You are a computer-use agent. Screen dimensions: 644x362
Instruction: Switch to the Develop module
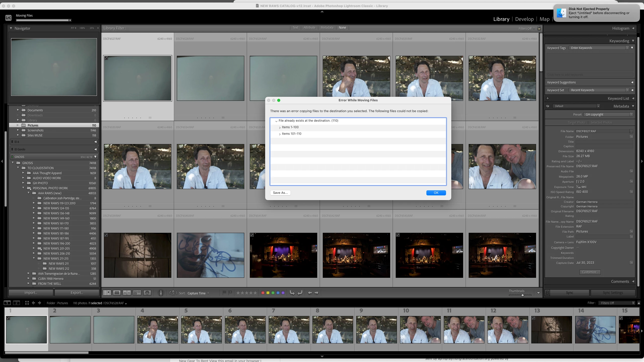tap(524, 19)
